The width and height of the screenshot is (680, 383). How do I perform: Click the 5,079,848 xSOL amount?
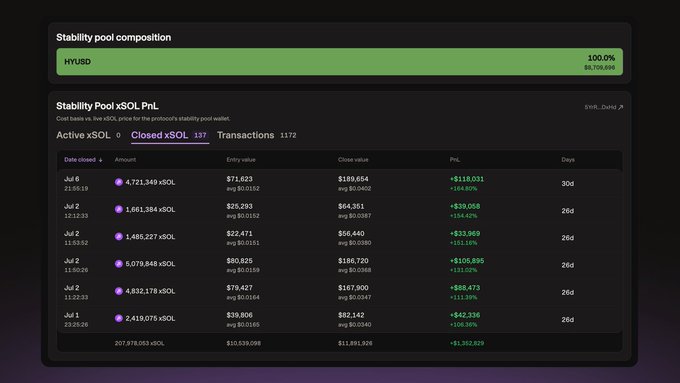coord(150,264)
